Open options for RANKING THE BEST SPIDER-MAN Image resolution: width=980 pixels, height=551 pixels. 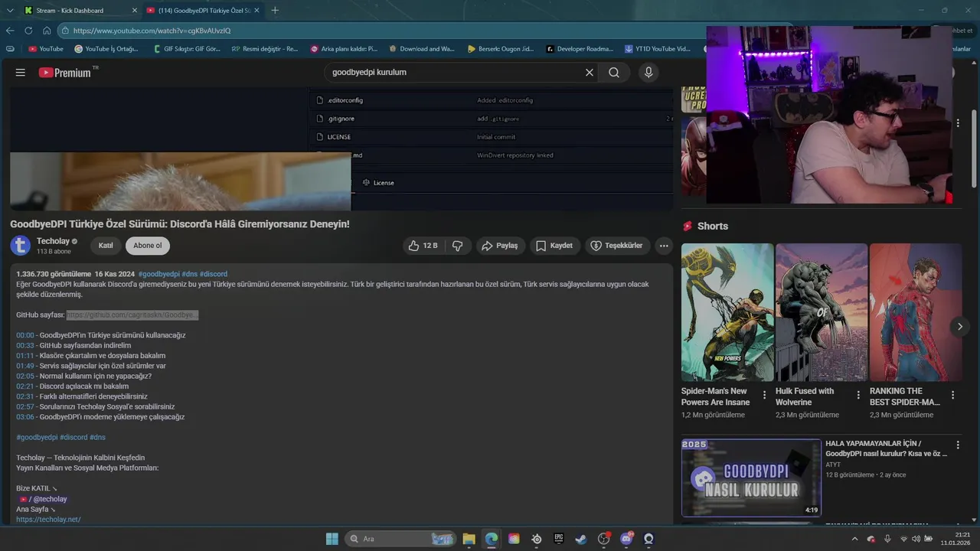[x=952, y=396]
